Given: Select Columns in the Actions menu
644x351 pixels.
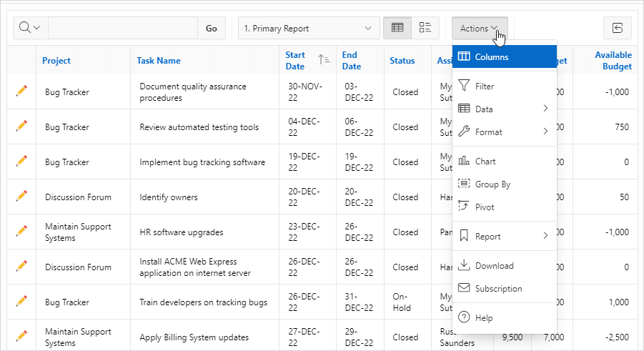Looking at the screenshot, I should click(x=505, y=56).
